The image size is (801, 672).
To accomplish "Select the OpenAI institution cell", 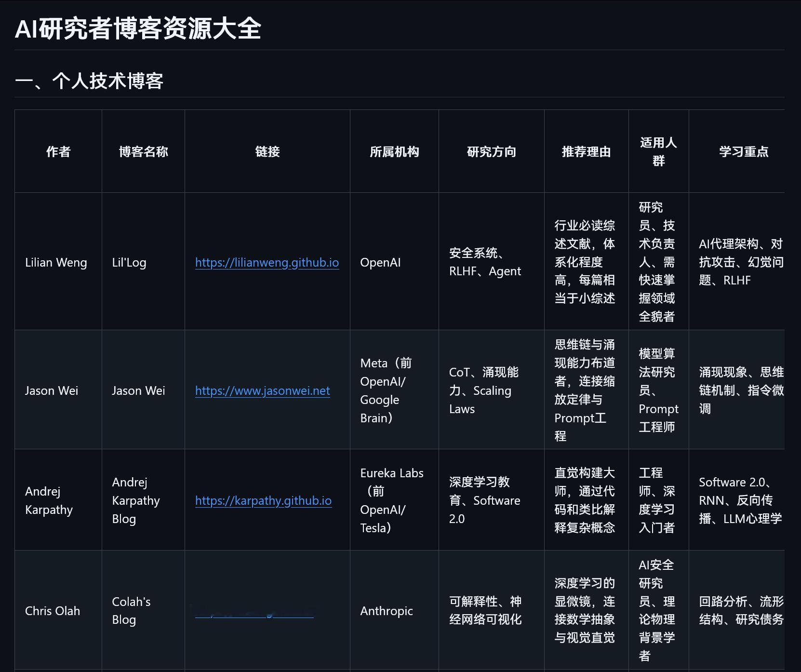I will (x=380, y=263).
